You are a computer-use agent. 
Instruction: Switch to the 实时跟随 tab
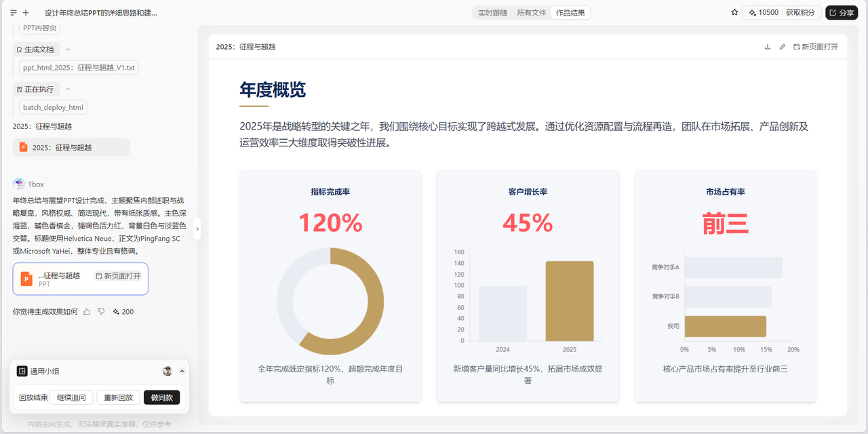(492, 13)
